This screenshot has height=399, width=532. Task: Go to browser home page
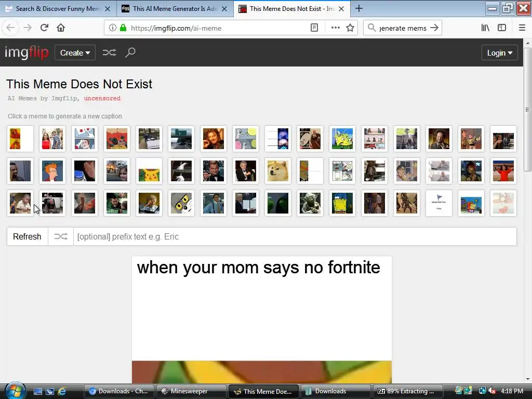point(61,28)
